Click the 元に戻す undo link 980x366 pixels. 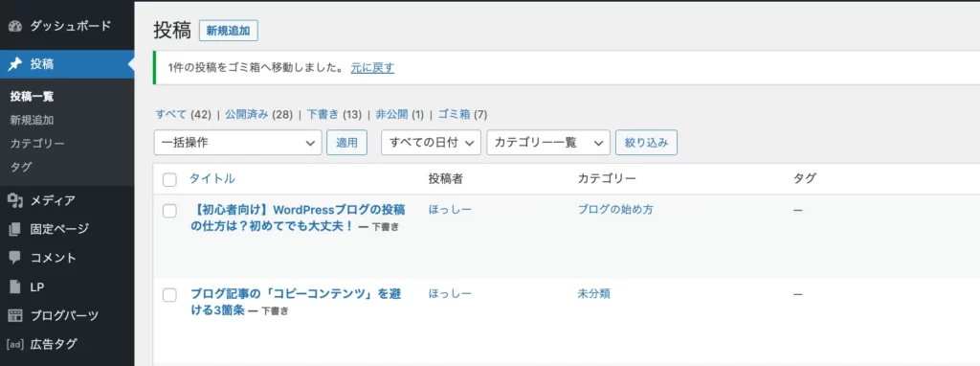point(372,68)
